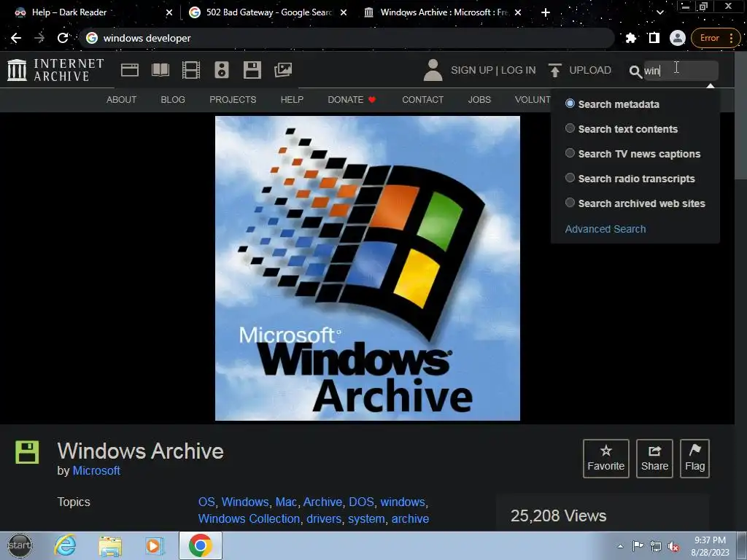Click the Chrome icon in taskbar

click(x=200, y=545)
